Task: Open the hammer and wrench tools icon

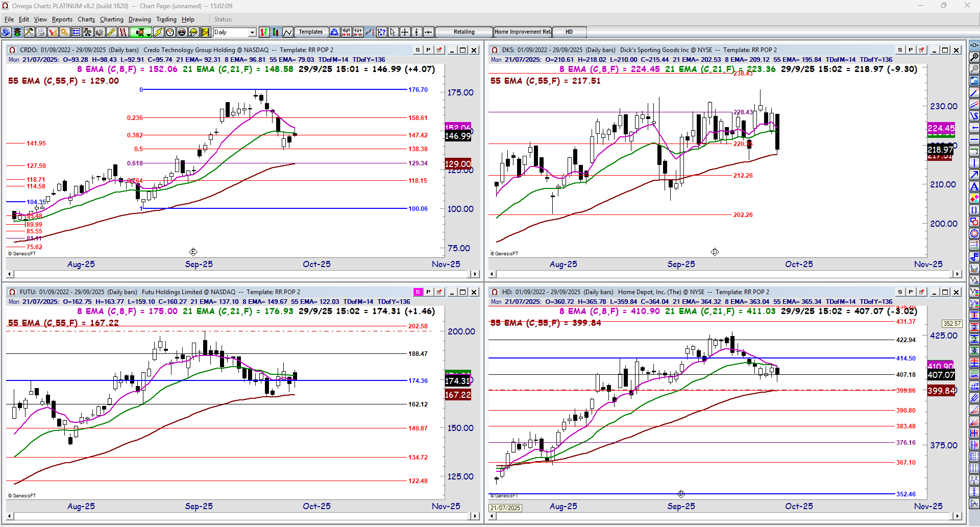Action: [x=29, y=32]
